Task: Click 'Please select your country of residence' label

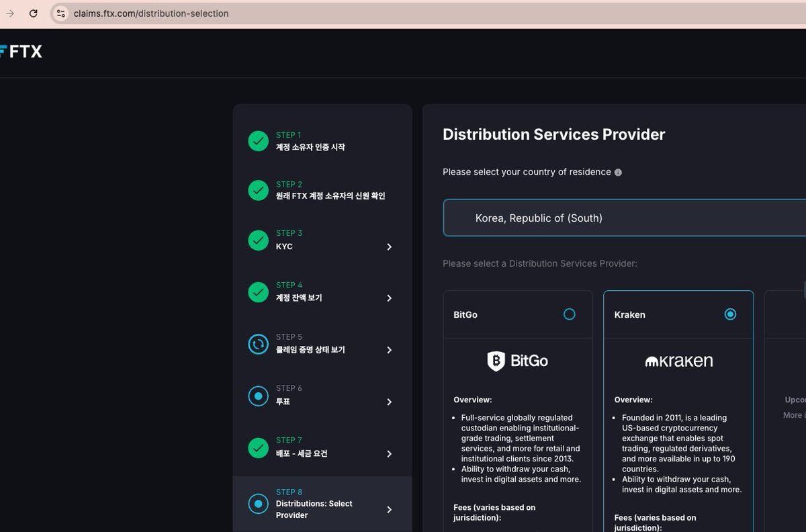Action: (527, 172)
